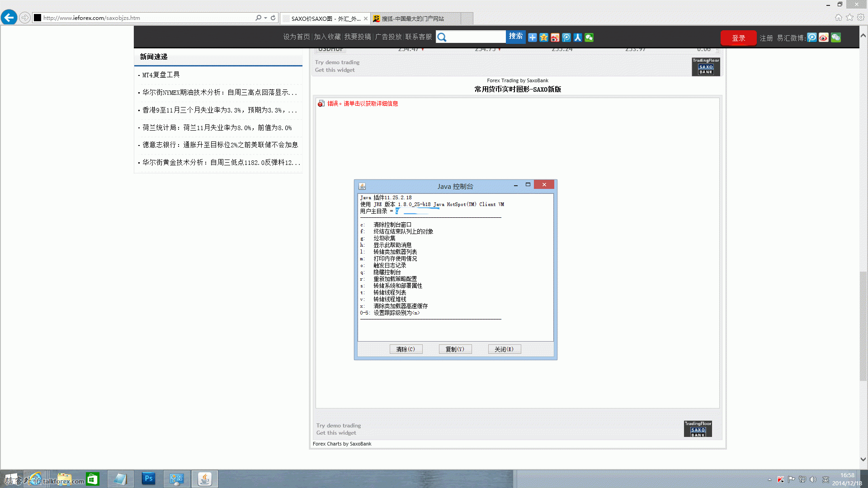
Task: Open notepad app from taskbar
Action: 120,479
